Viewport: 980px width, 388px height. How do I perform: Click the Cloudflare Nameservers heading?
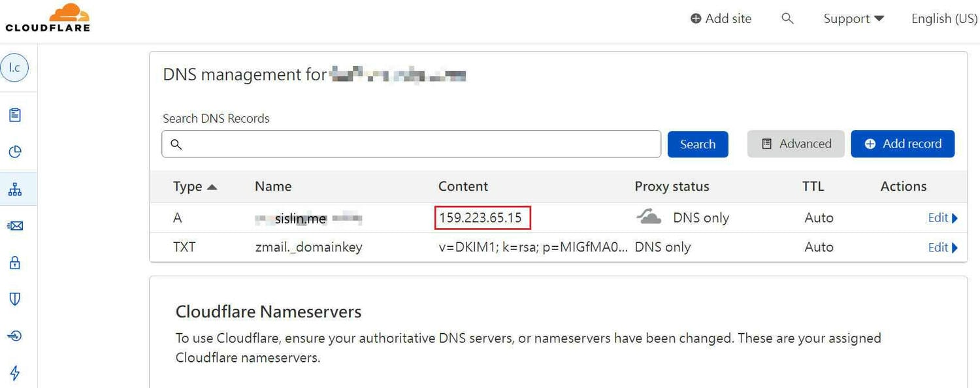(269, 312)
